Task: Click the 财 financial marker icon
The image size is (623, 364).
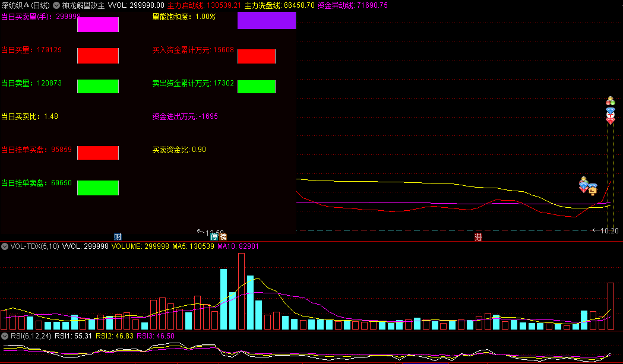Action: (118, 237)
